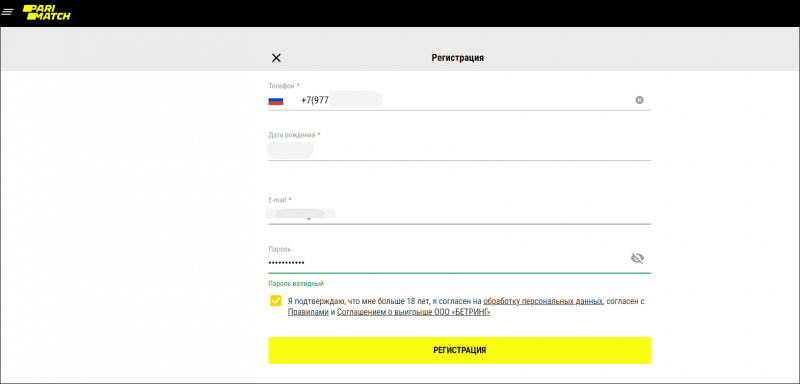800x384 pixels.
Task: Click the Пароль валидный status text
Action: pyautogui.click(x=296, y=284)
